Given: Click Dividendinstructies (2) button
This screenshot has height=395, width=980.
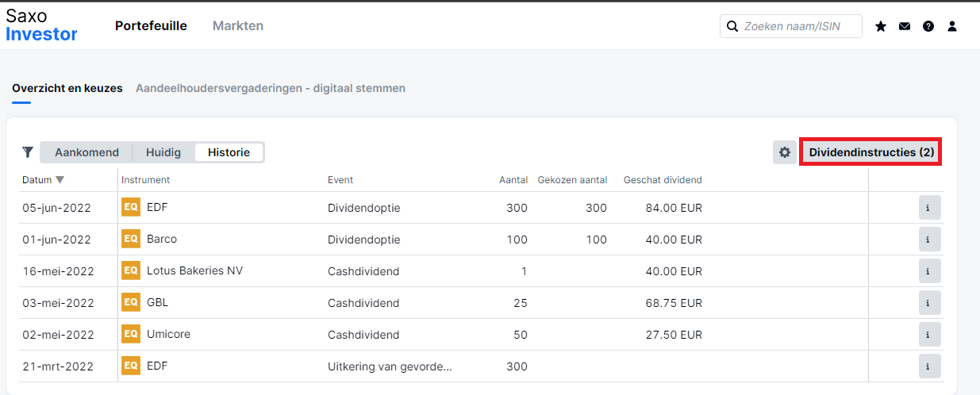Looking at the screenshot, I should click(871, 151).
